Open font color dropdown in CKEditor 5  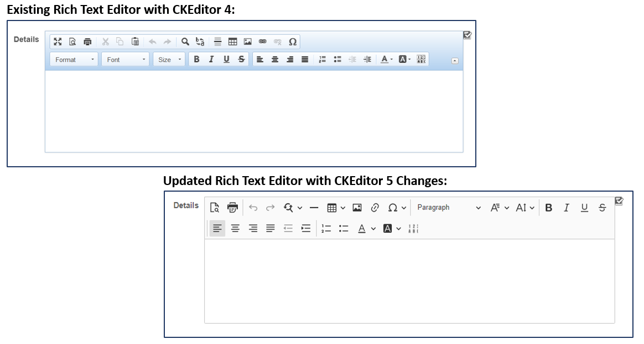pos(366,228)
